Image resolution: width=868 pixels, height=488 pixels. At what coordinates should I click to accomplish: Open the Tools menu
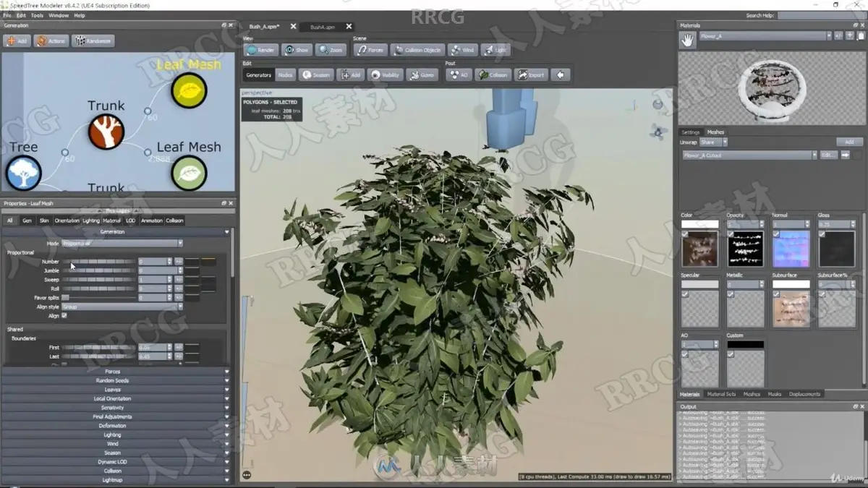coord(37,15)
